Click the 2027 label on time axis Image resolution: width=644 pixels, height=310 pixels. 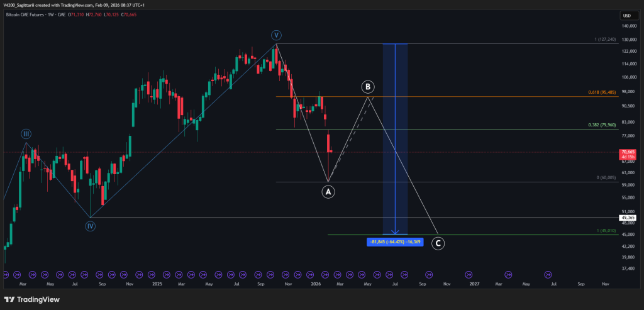[474, 284]
